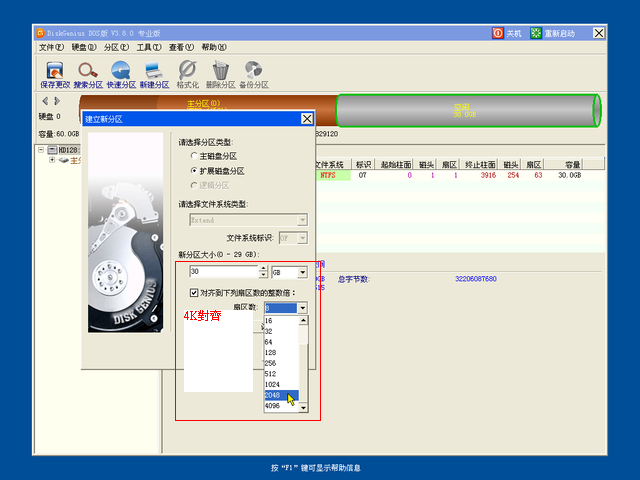
Task: Choose 512 in sector count list
Action: pyautogui.click(x=282, y=374)
